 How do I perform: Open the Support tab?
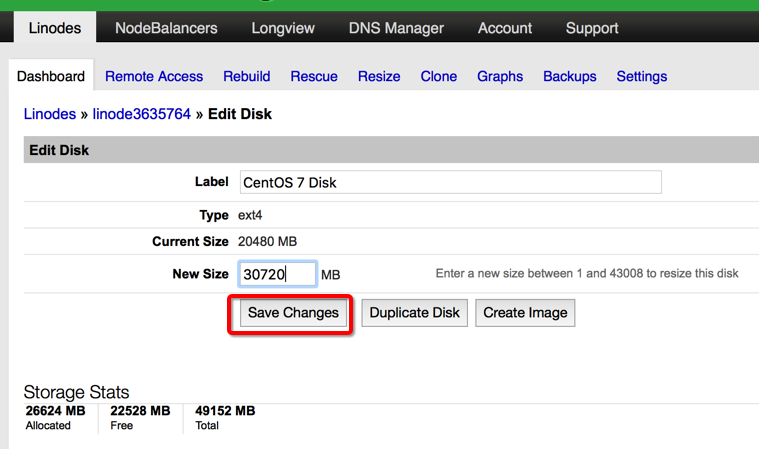592,28
